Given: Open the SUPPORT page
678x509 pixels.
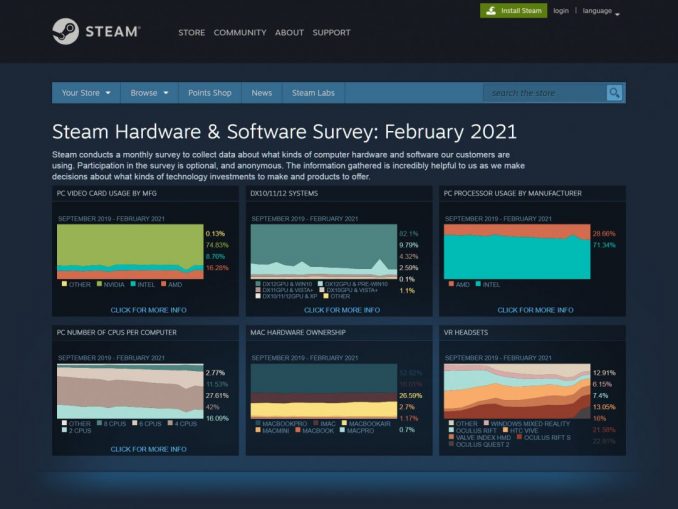Looking at the screenshot, I should click(x=331, y=32).
